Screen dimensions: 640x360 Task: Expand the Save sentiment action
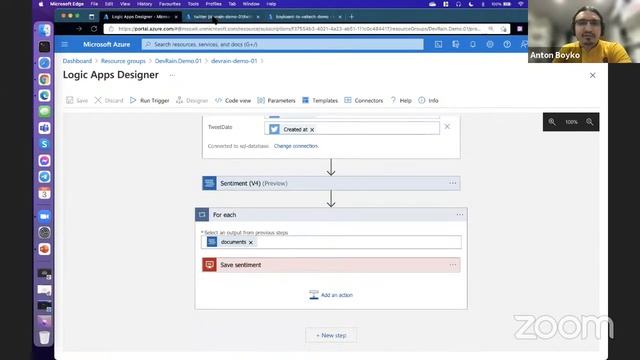[331, 265]
